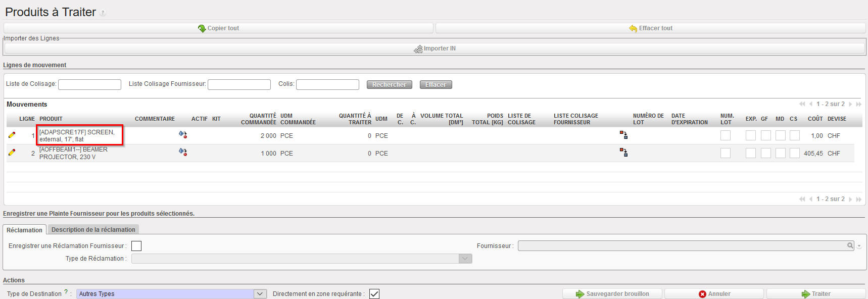Select the Réclamation tab
The width and height of the screenshot is (868, 299).
tap(25, 230)
